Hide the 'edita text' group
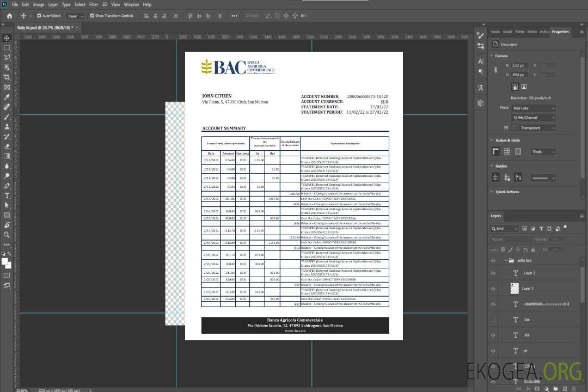The image size is (588, 392). [493, 261]
